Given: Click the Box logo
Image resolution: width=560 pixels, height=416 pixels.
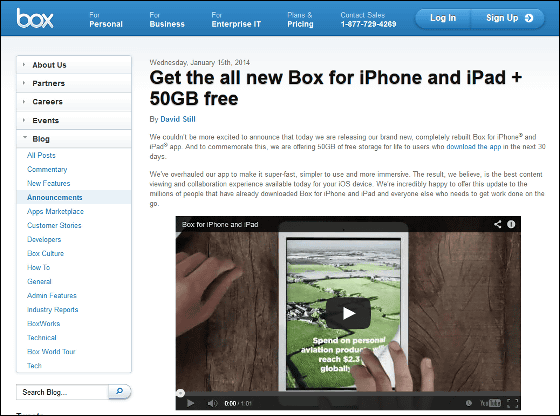Looking at the screenshot, I should [x=35, y=18].
